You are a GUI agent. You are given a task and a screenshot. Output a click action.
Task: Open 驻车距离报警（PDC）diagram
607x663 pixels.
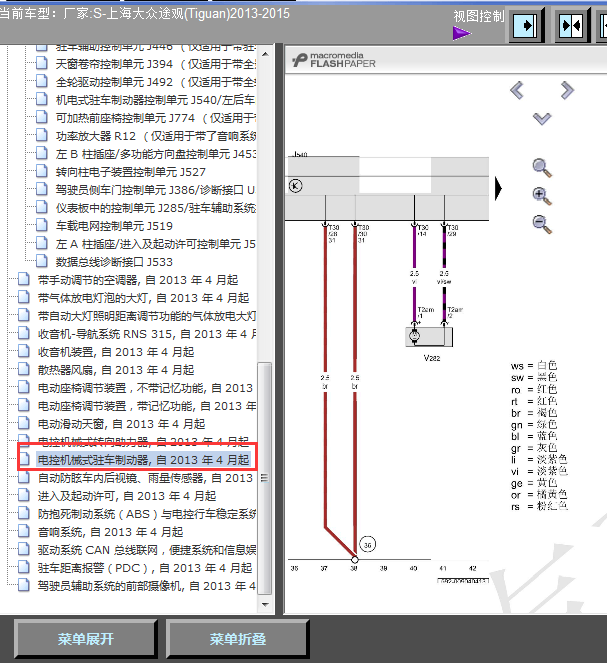(145, 568)
